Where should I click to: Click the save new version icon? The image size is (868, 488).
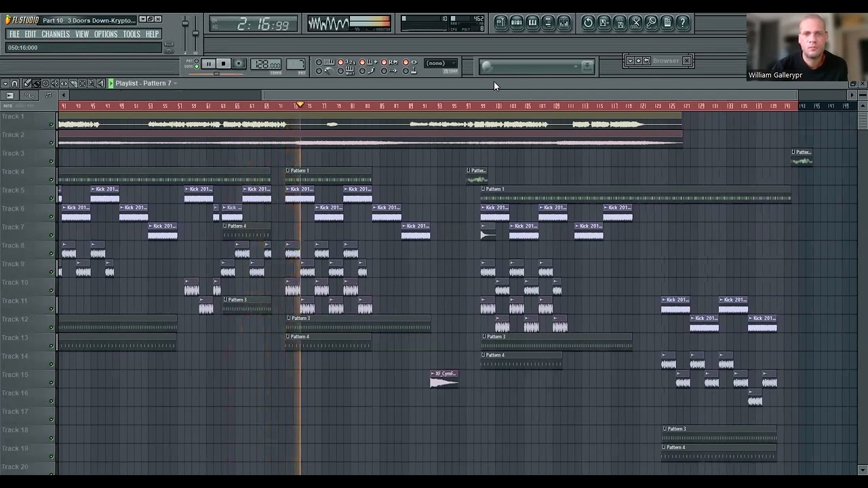coord(604,23)
